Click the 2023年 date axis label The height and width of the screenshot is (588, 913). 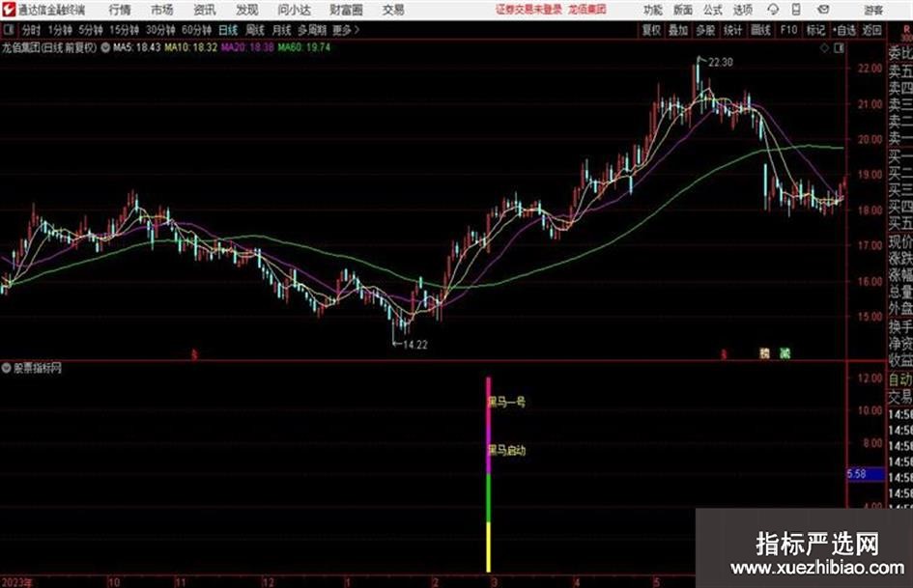tap(16, 582)
